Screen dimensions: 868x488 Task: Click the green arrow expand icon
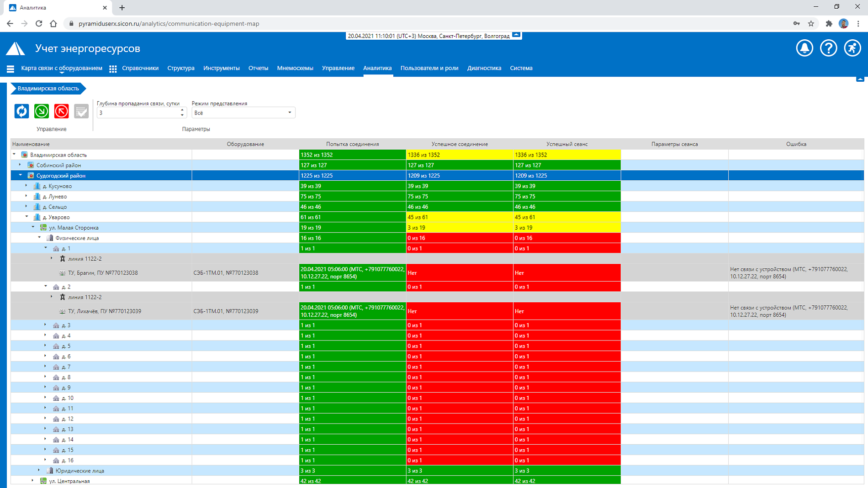pyautogui.click(x=42, y=111)
